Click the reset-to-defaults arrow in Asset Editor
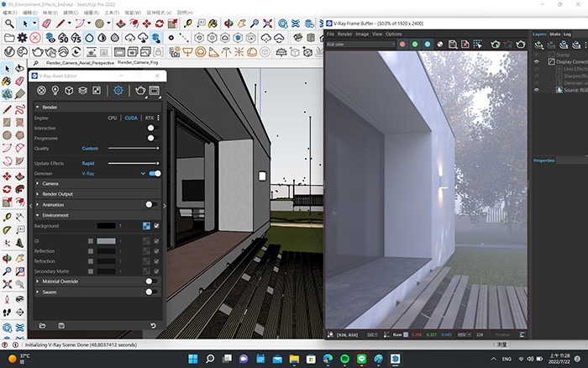This screenshot has width=588, height=368. [153, 325]
